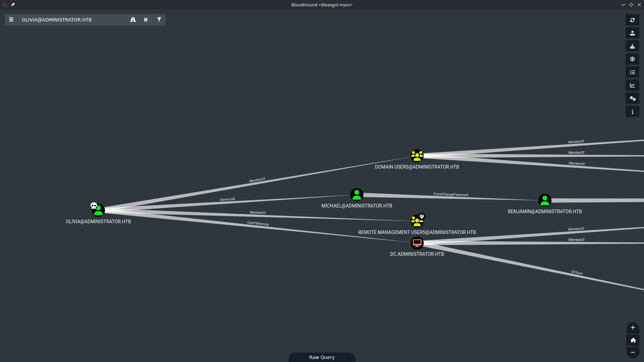Click the window maximize diamond
644x362 pixels.
(631, 5)
